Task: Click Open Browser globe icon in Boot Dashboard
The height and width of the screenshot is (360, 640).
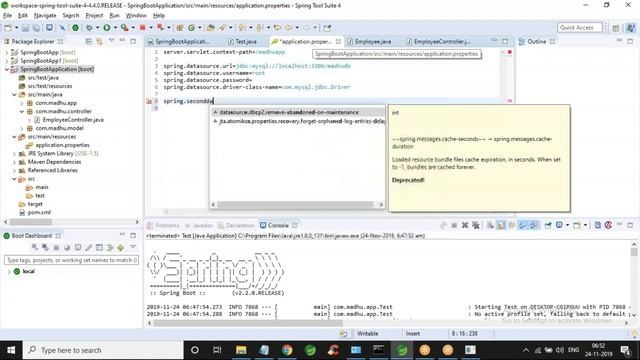Action: click(x=67, y=247)
